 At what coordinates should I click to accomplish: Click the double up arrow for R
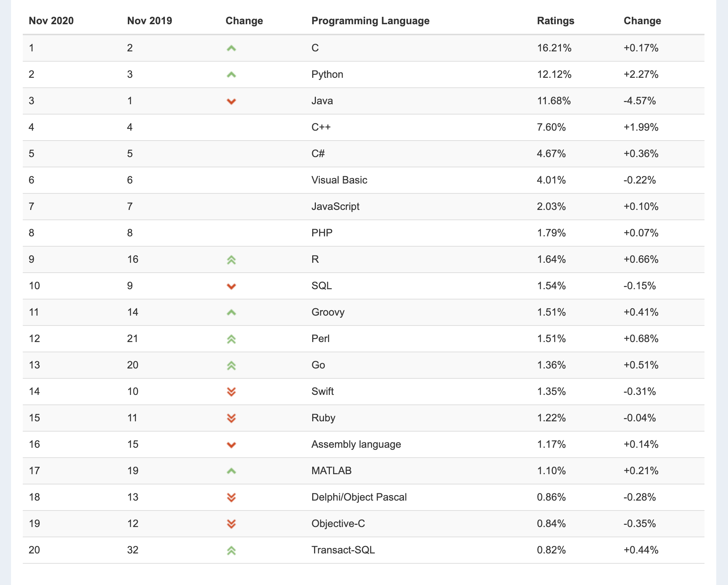pyautogui.click(x=231, y=260)
